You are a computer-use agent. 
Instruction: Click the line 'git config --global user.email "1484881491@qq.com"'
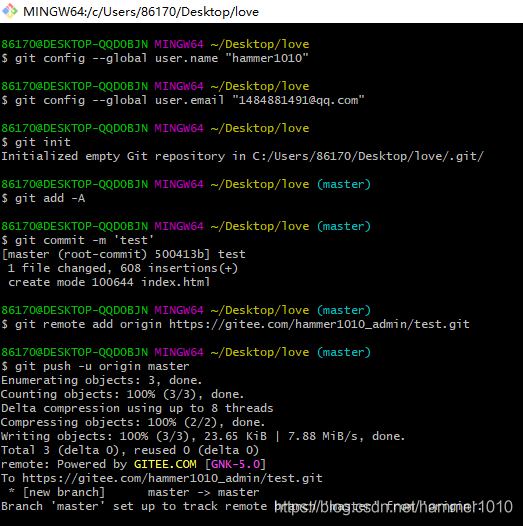[x=183, y=100]
